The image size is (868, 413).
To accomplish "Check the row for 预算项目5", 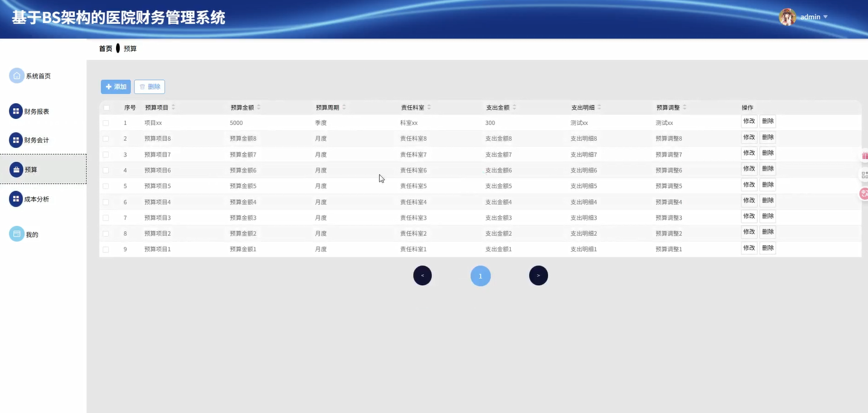I will [x=106, y=186].
